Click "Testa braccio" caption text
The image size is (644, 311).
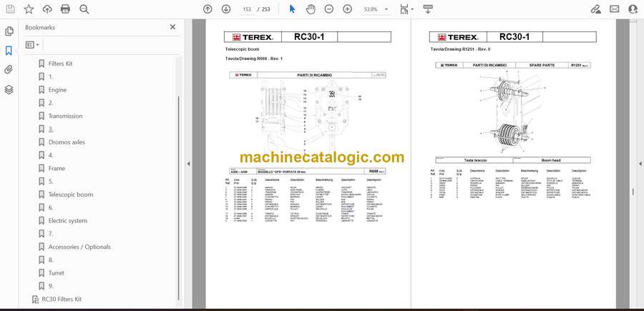pos(474,160)
